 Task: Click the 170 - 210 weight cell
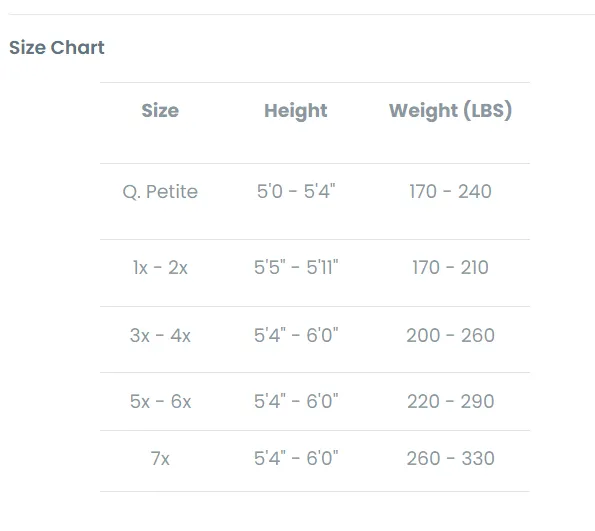(x=450, y=267)
